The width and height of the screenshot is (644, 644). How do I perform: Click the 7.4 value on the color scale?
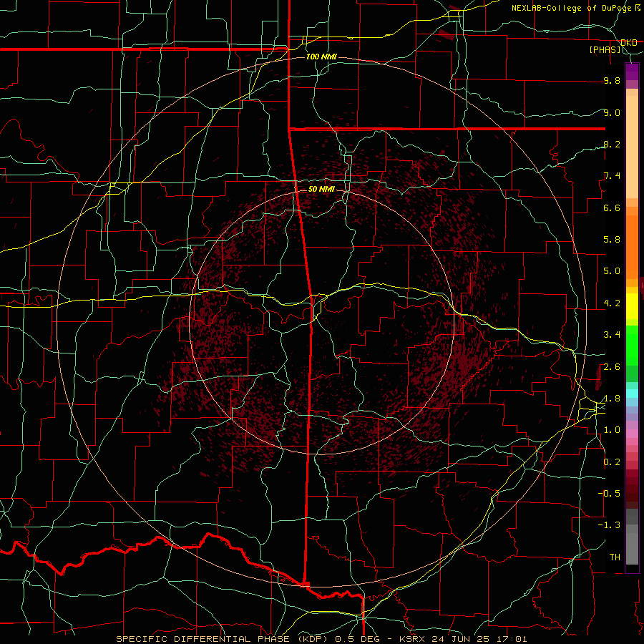click(612, 176)
